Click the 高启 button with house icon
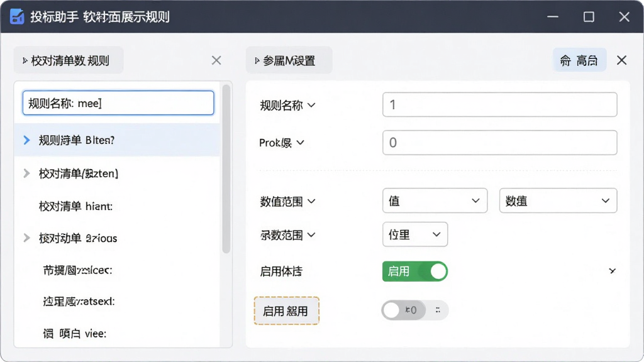Screen dimensions: 644x362 [579, 60]
